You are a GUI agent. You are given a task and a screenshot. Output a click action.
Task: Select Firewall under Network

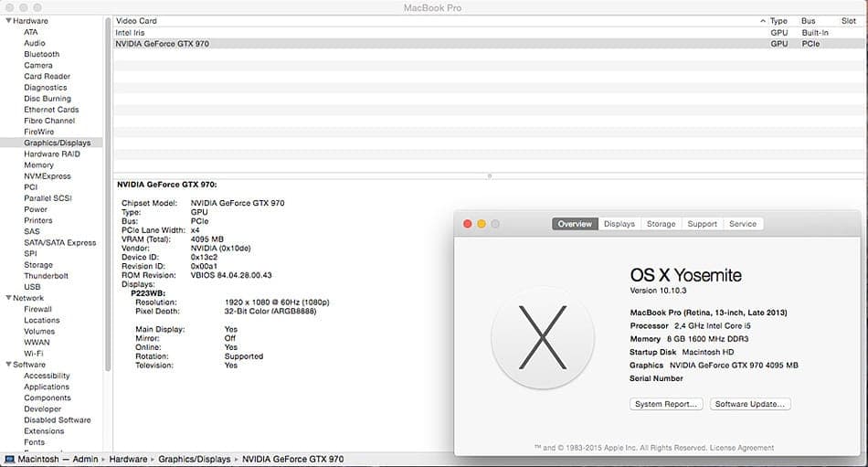pos(37,309)
